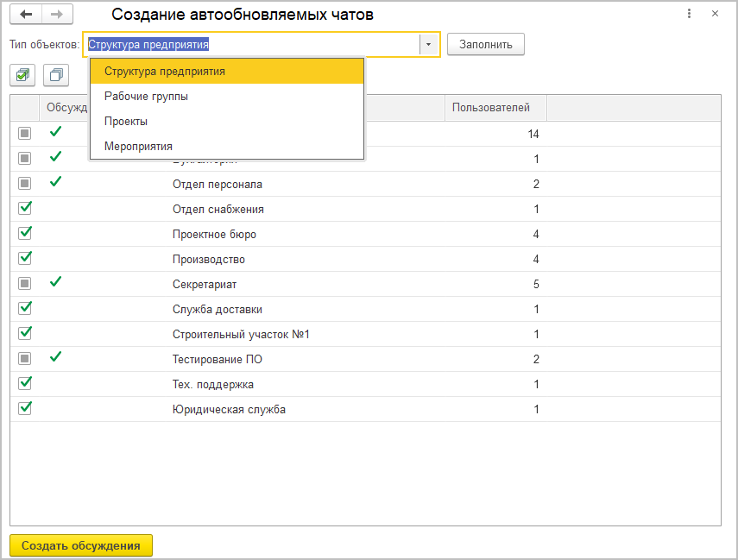Click the discussion checkmark in Секретариат row
Viewport: 738px width, 560px height.
pyautogui.click(x=55, y=281)
